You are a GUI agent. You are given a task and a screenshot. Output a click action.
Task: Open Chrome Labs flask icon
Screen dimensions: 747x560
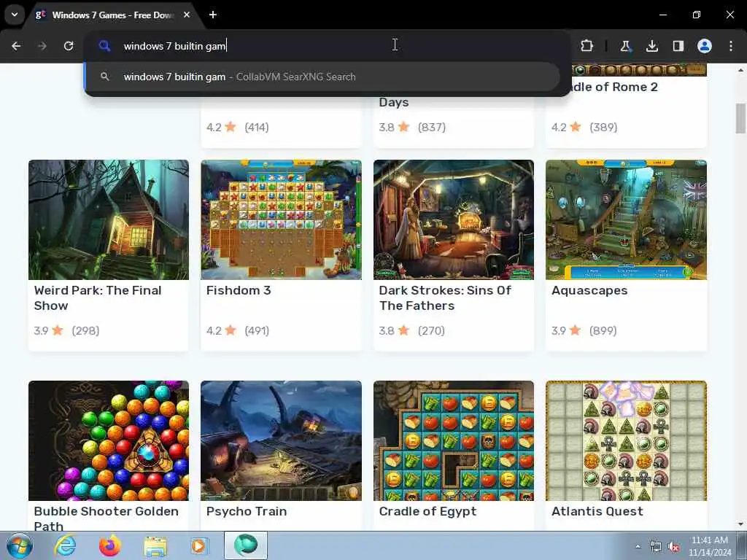pos(625,46)
